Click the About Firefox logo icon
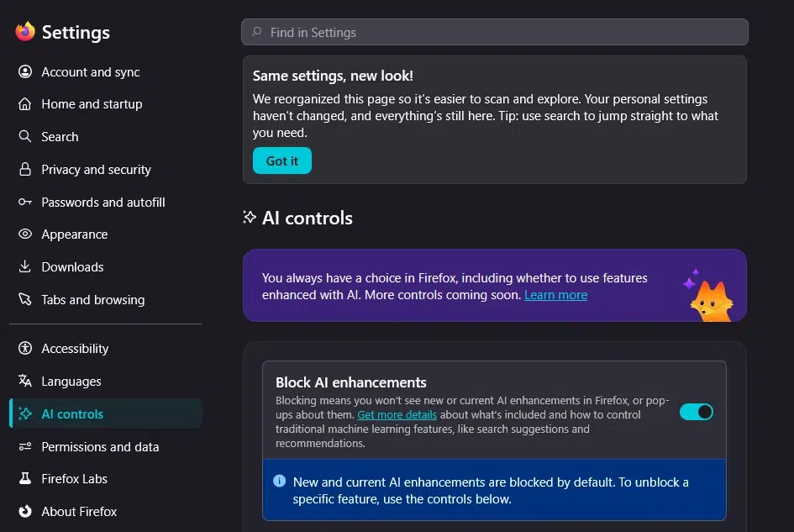This screenshot has height=532, width=794. pos(25,511)
